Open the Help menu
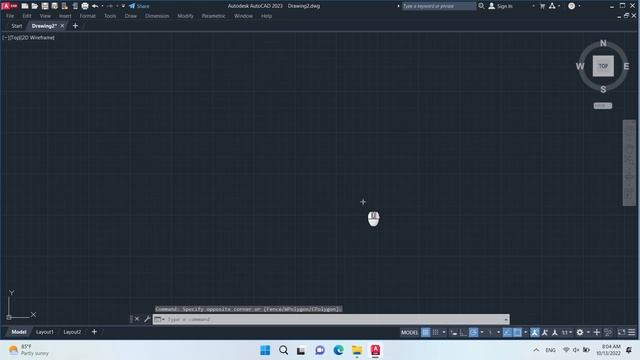This screenshot has height=360, width=640. pyautogui.click(x=267, y=16)
